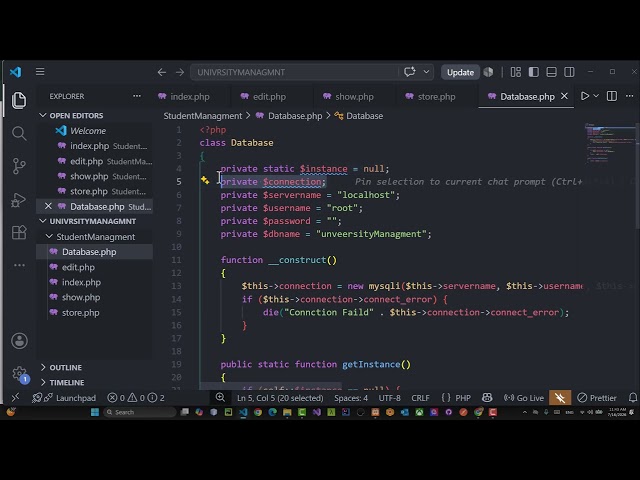Open edit.php in StudentManagment folder tree
Screen dimensions: 640x480
(x=78, y=267)
